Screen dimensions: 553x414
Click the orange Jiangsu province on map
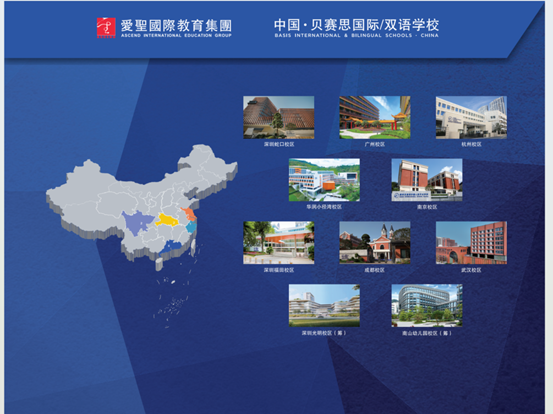tap(189, 214)
